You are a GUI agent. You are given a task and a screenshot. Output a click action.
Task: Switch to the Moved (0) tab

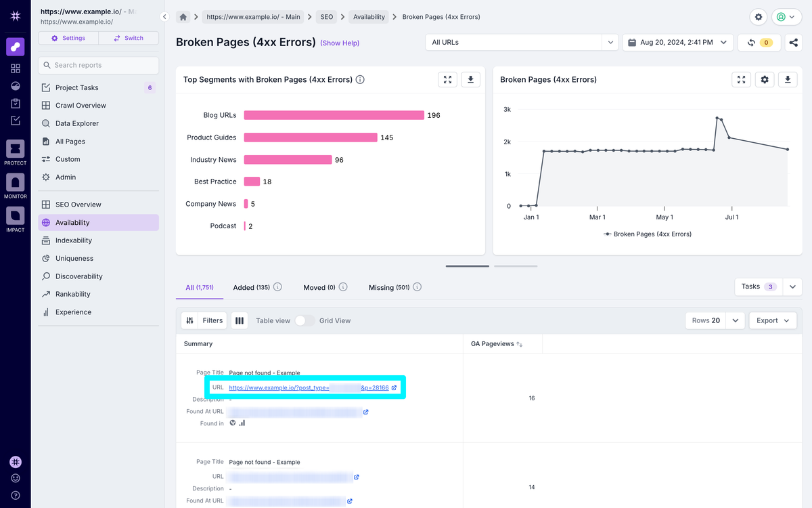point(319,288)
